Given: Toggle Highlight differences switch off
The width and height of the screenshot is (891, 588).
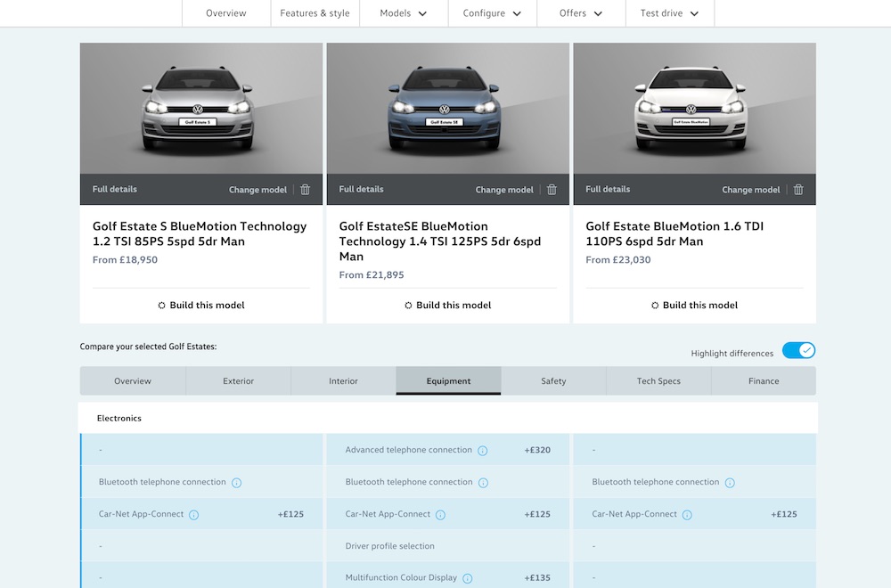Looking at the screenshot, I should click(798, 350).
